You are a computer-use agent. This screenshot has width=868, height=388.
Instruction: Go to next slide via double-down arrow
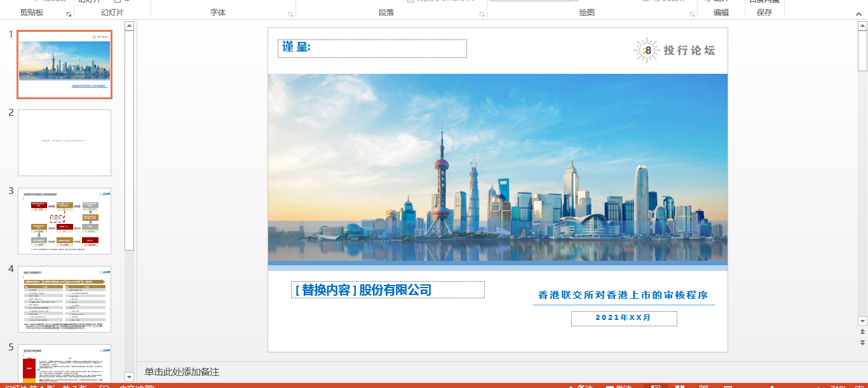862,342
